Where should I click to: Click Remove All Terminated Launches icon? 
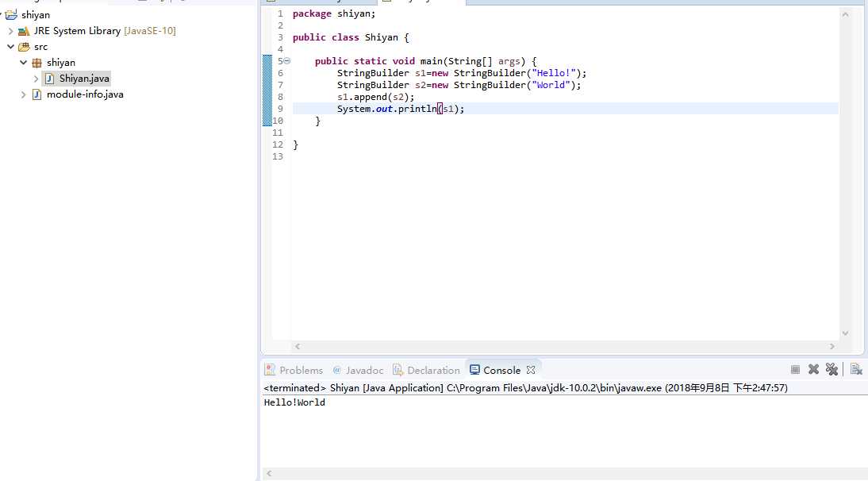click(x=832, y=370)
